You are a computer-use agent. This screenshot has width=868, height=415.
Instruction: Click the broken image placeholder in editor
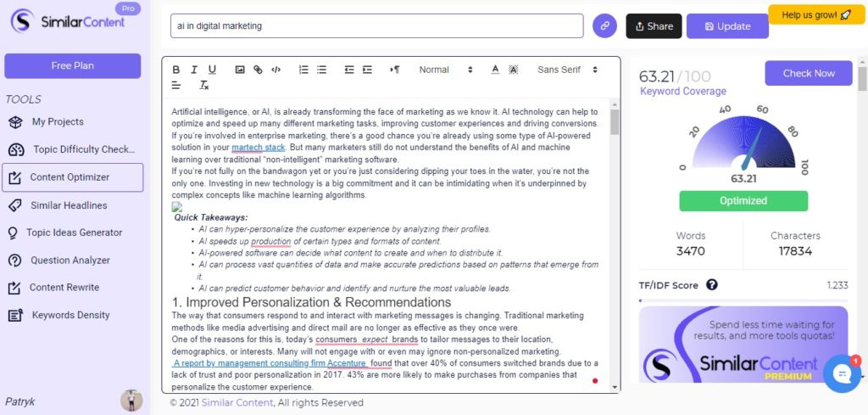coord(176,207)
